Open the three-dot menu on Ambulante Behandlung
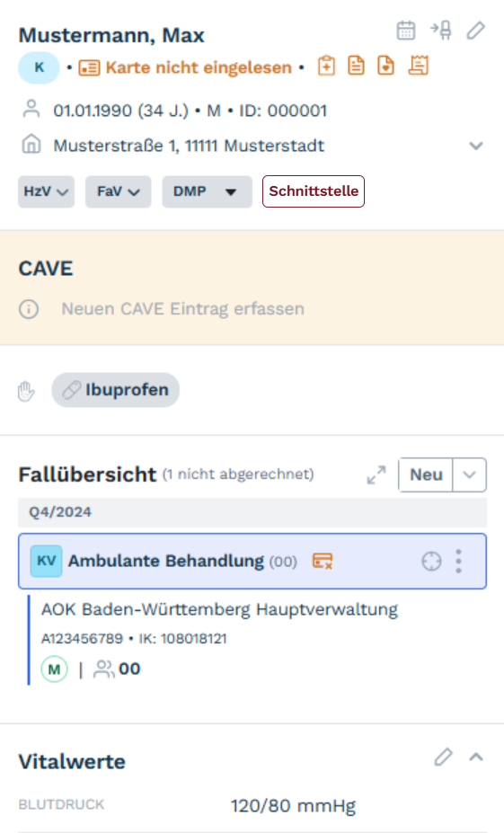 point(459,561)
